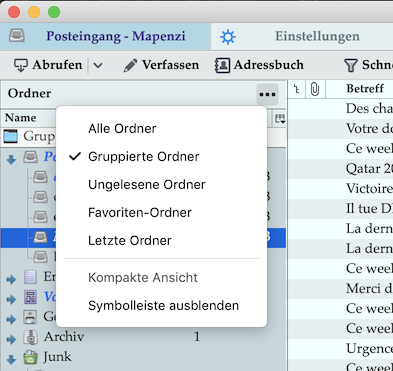Click the highlighted inbox subfolder icon
Image resolution: width=393 pixels, height=371 pixels.
(x=40, y=237)
